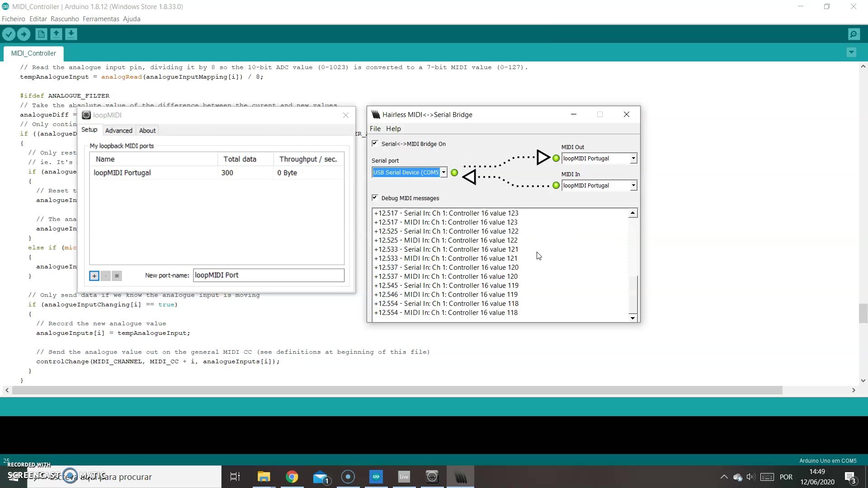The image size is (868, 488).
Task: Open the MIDI Out port dropdown
Action: [x=633, y=158]
